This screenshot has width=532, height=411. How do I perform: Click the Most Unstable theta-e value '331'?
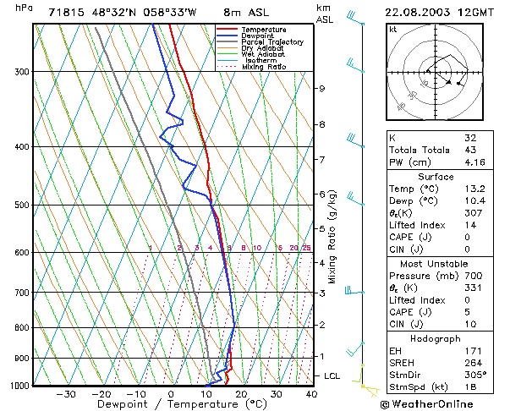(474, 288)
